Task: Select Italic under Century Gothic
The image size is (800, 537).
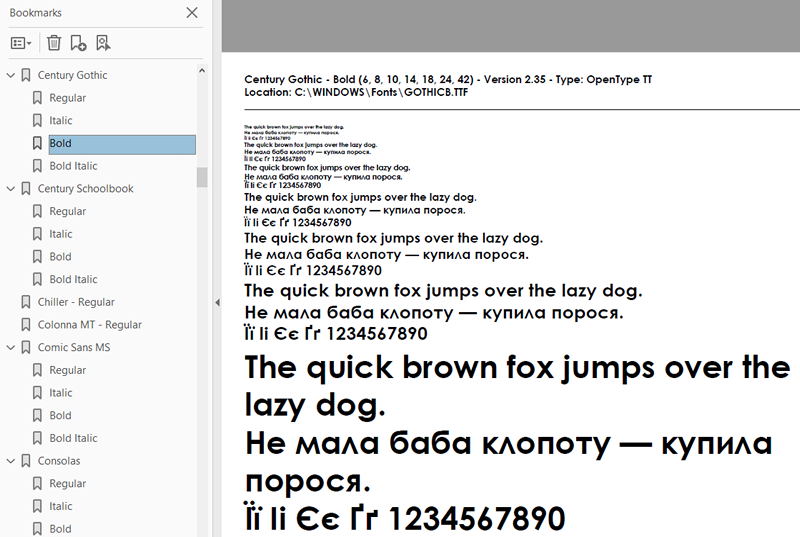Action: tap(61, 120)
